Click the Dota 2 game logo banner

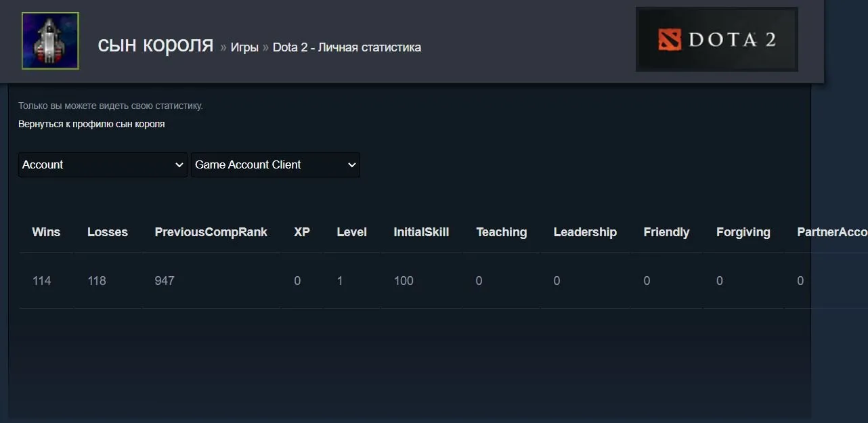click(x=717, y=39)
